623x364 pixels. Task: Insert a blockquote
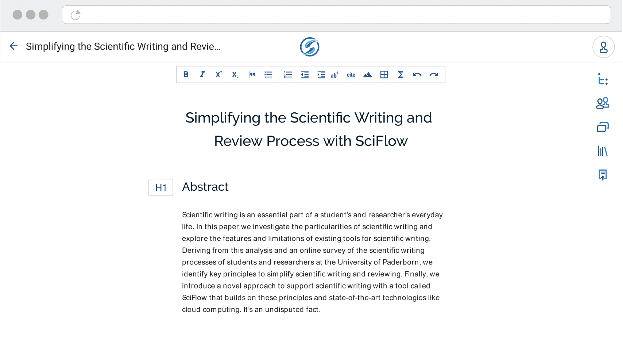[x=252, y=74]
